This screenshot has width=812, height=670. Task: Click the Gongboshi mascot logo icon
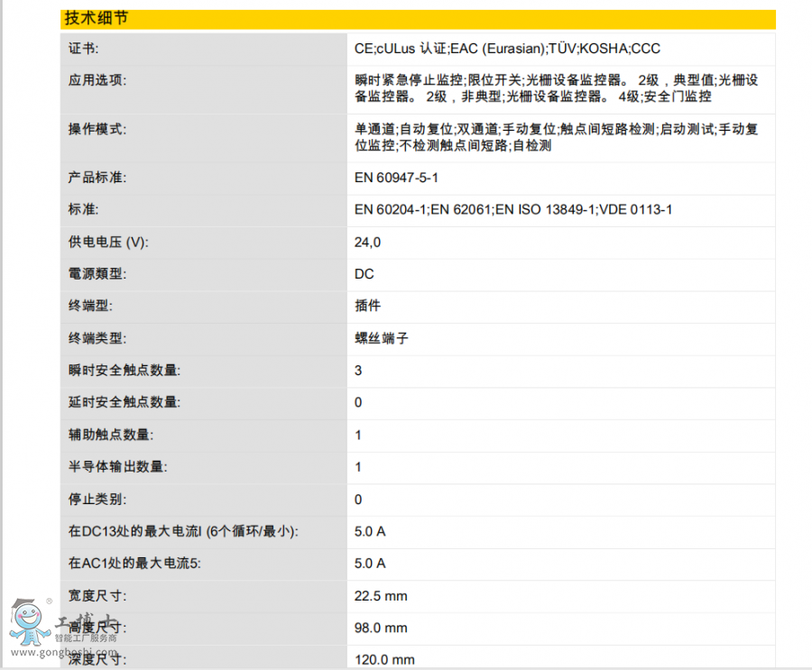[x=27, y=620]
